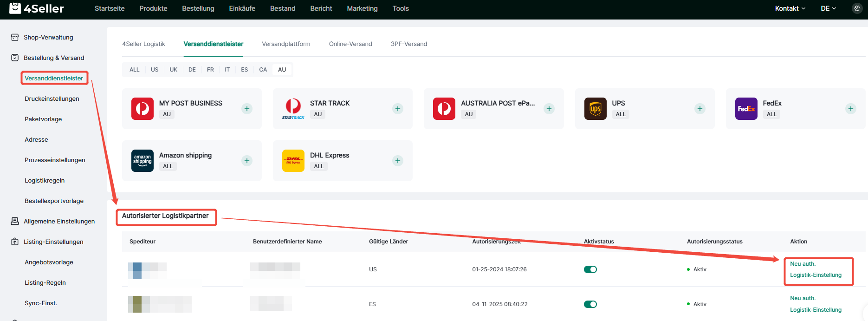The width and height of the screenshot is (868, 321).
Task: Open Logistik-Einstellung for the US row
Action: pyautogui.click(x=816, y=275)
